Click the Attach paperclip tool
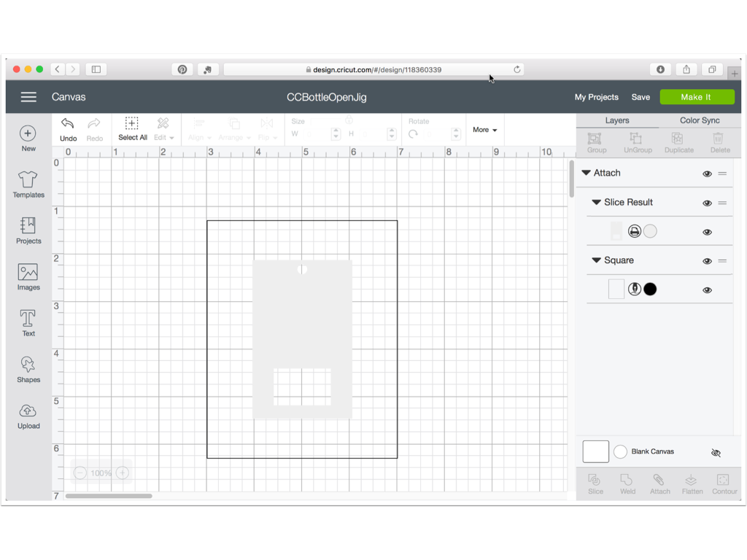The image size is (747, 560). point(659,484)
